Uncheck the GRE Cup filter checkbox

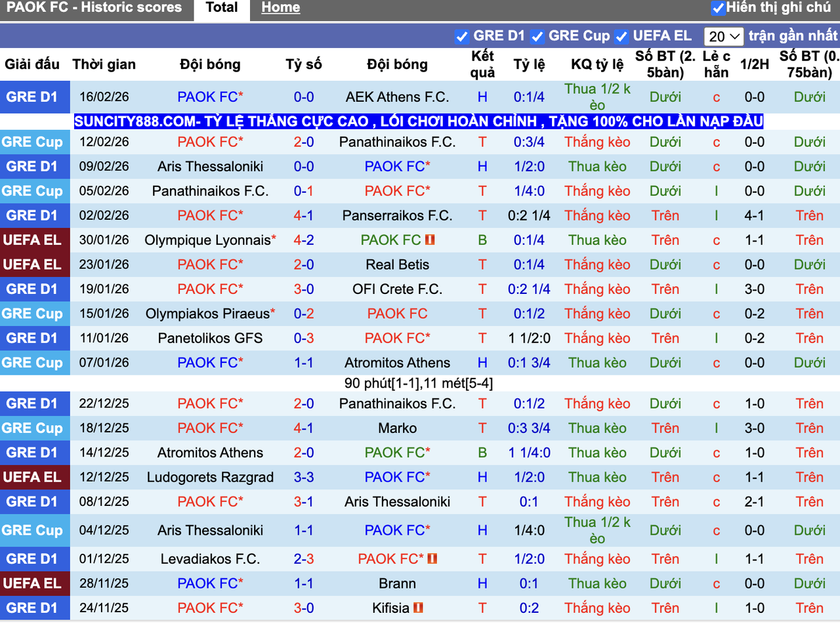pos(537,37)
